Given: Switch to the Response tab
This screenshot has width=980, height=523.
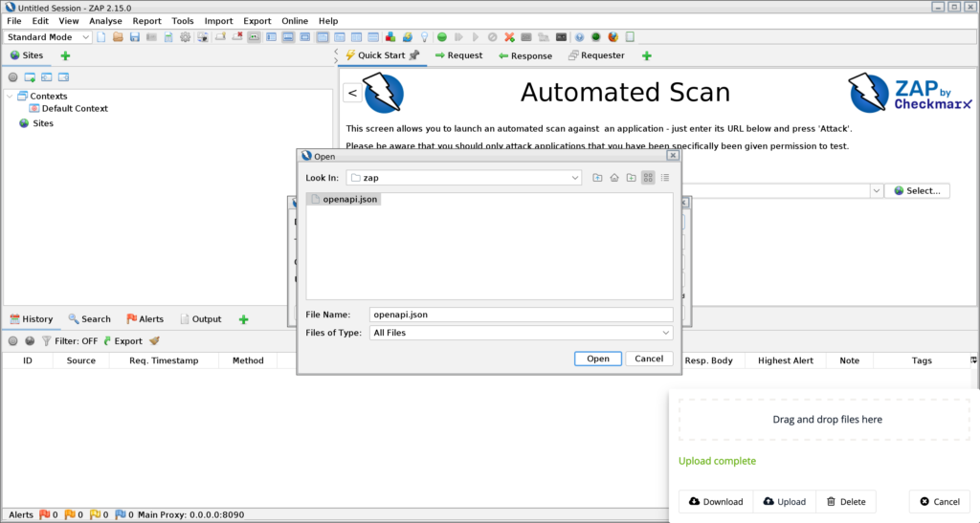Looking at the screenshot, I should coord(525,56).
